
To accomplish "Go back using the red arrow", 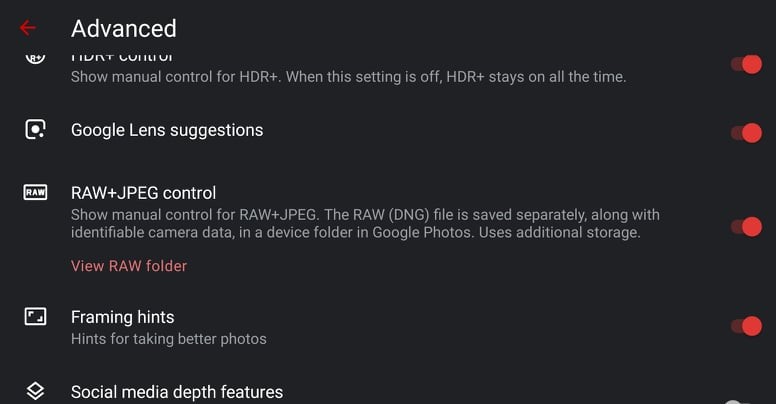I will click(x=28, y=28).
